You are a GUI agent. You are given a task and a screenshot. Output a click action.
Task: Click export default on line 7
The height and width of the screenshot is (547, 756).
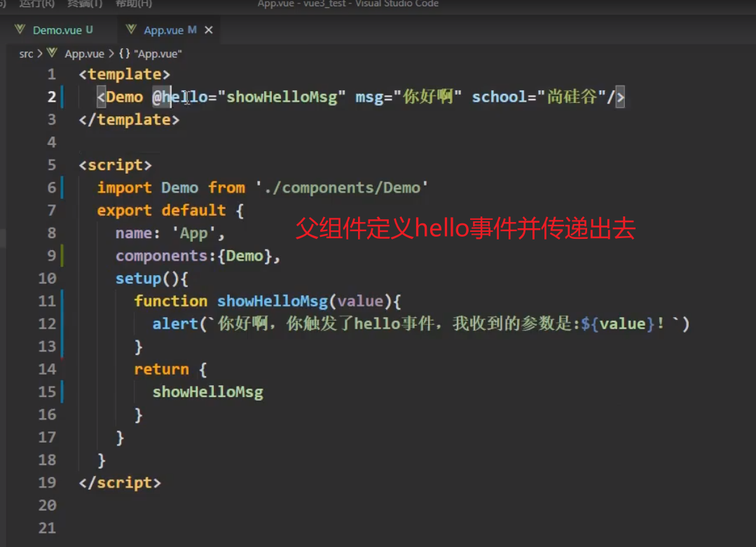tap(162, 210)
